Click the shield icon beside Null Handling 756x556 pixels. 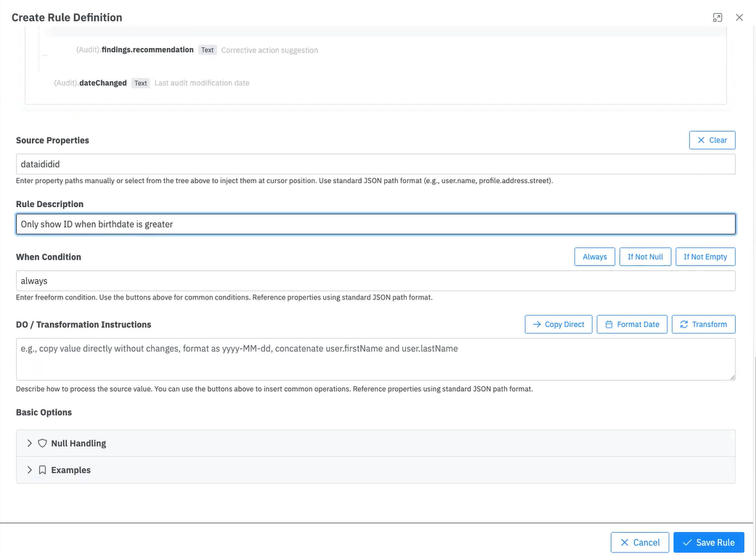click(x=42, y=443)
